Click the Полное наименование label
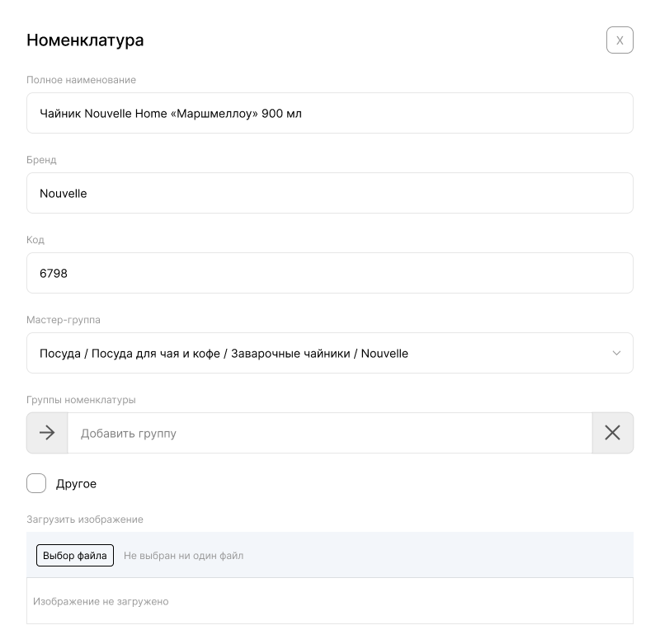The width and height of the screenshot is (660, 644). coord(81,80)
